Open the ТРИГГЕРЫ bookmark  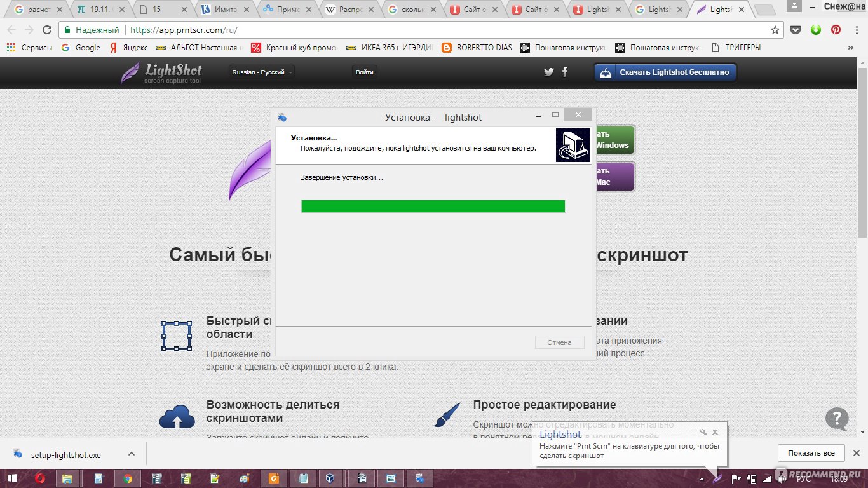click(x=736, y=48)
